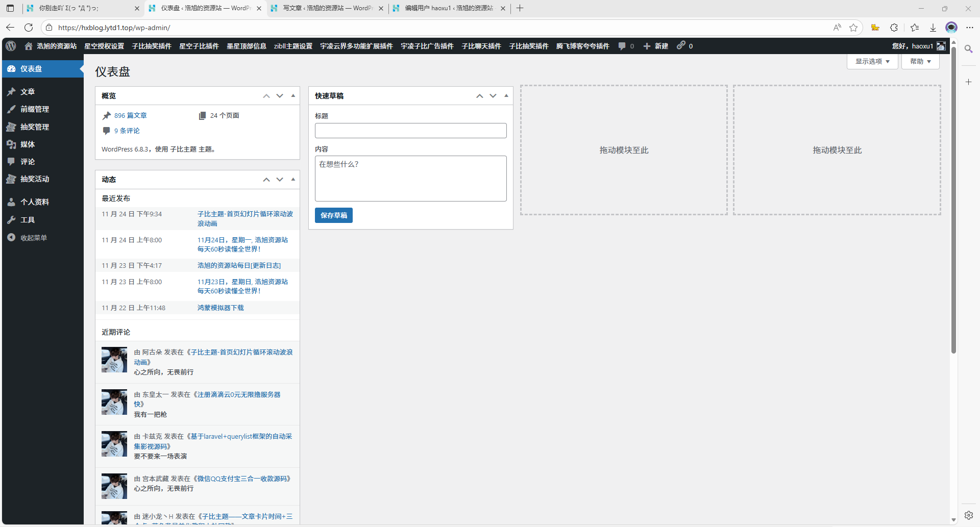This screenshot has height=527, width=980.
Task: Collapse the 概览 panel with its triangle
Action: tap(292, 95)
